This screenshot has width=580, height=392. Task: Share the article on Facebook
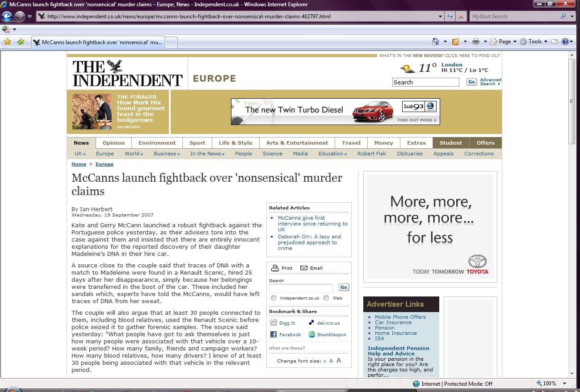pos(290,334)
